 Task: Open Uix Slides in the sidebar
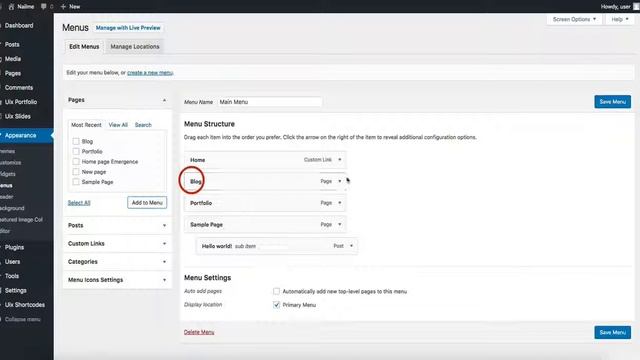18,116
